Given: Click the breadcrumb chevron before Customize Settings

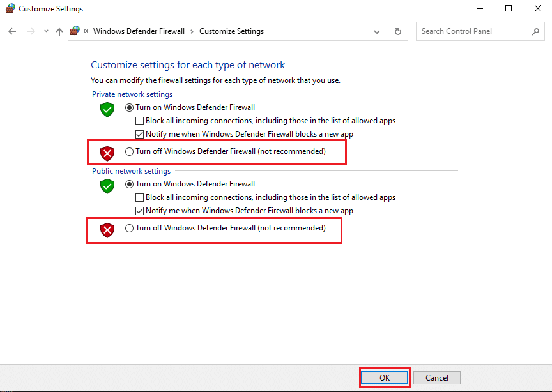Looking at the screenshot, I should coord(192,31).
